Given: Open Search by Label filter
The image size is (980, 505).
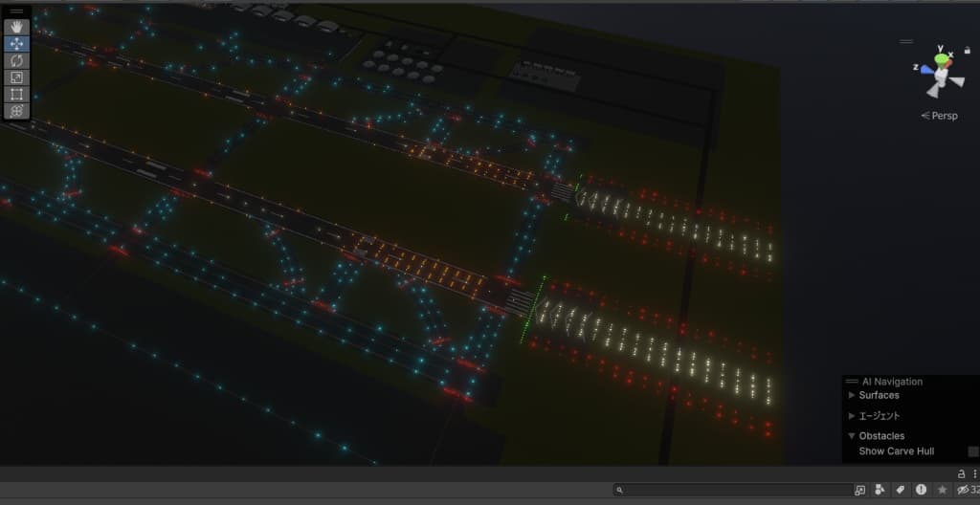Looking at the screenshot, I should [900, 490].
